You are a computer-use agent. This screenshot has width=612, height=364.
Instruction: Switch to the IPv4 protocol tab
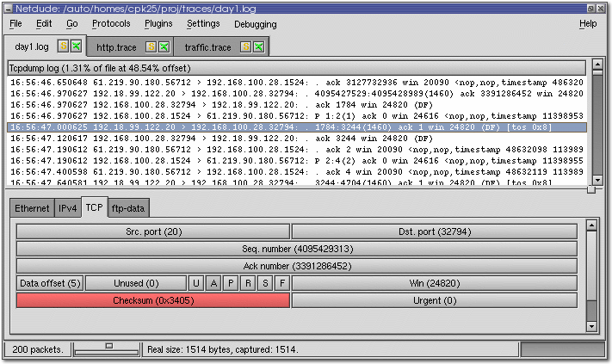point(67,208)
